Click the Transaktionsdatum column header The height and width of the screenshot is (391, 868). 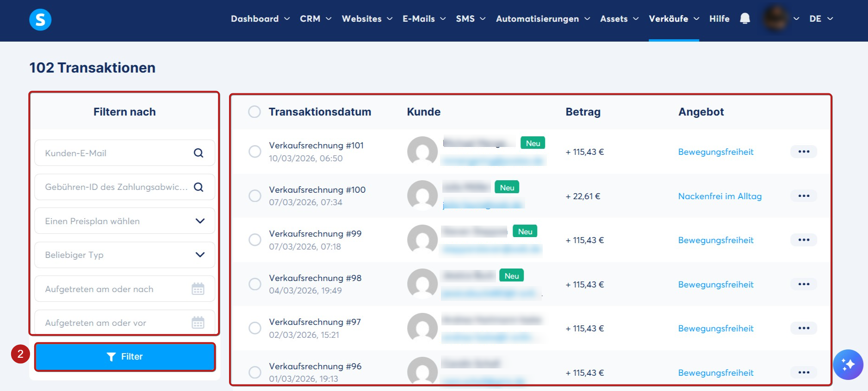click(x=320, y=112)
